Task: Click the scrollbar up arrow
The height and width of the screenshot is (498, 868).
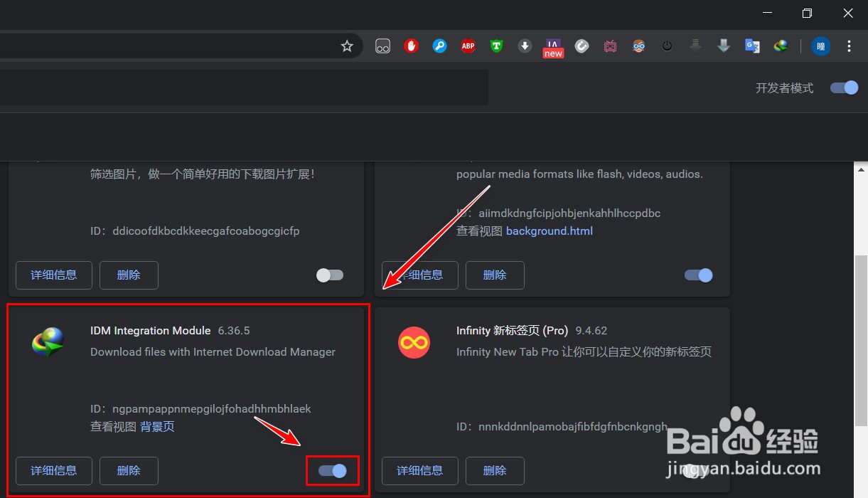Action: pyautogui.click(x=861, y=169)
